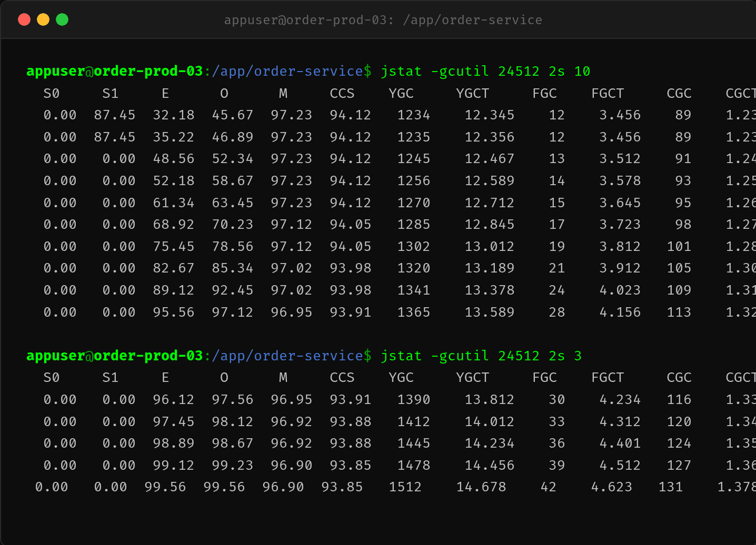Click E value '61.34'
Viewport: 756px width, 545px height.
point(174,203)
